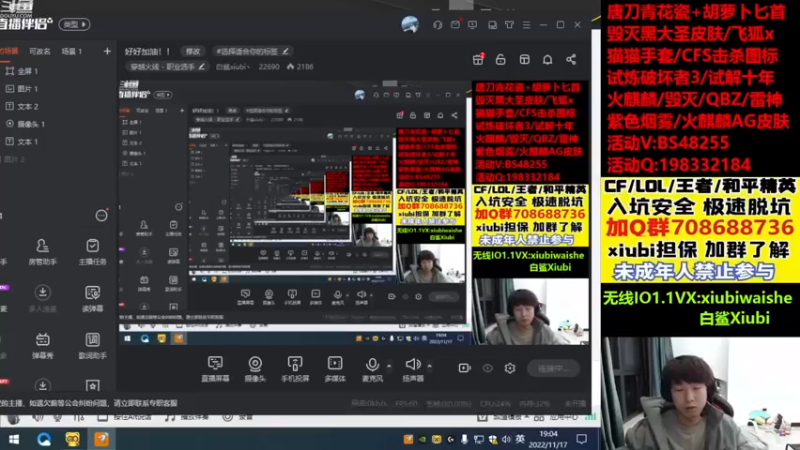The image size is (800, 450).
Task: Open system volume tray icon
Action: [506, 439]
